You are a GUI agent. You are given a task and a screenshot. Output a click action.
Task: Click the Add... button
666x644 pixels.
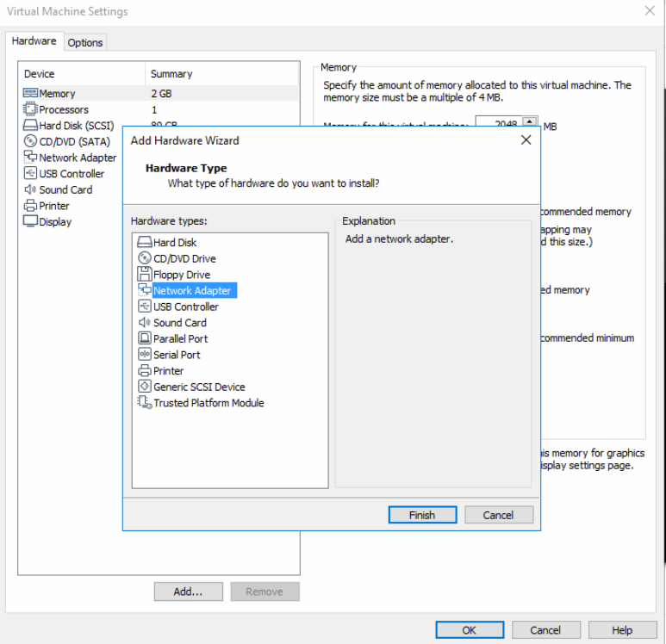188,591
